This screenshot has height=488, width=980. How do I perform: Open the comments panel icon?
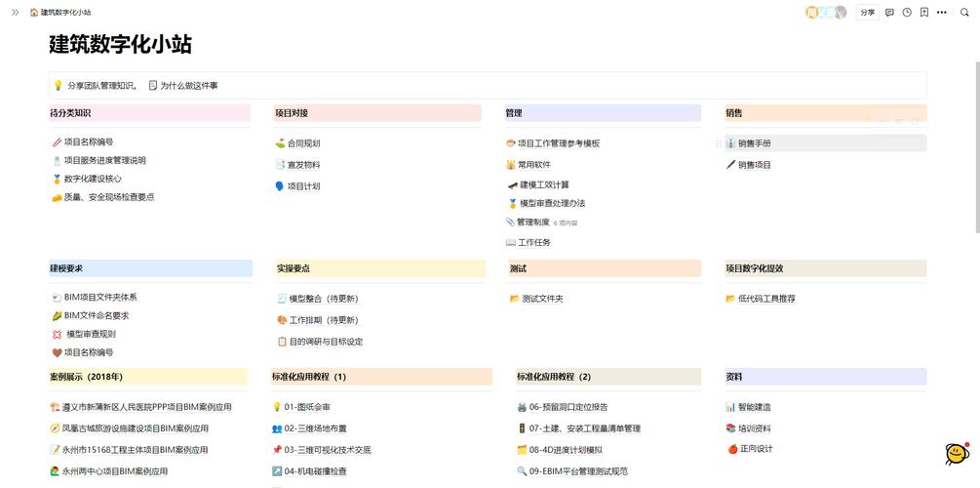tap(889, 12)
